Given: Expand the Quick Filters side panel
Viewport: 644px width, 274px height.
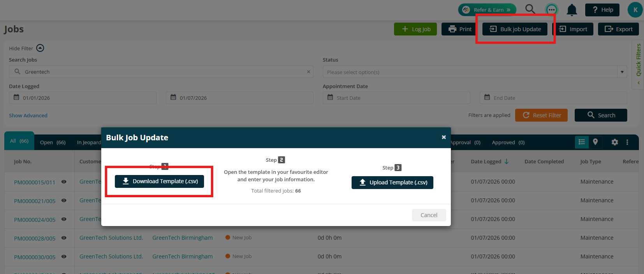Looking at the screenshot, I should coord(638,64).
